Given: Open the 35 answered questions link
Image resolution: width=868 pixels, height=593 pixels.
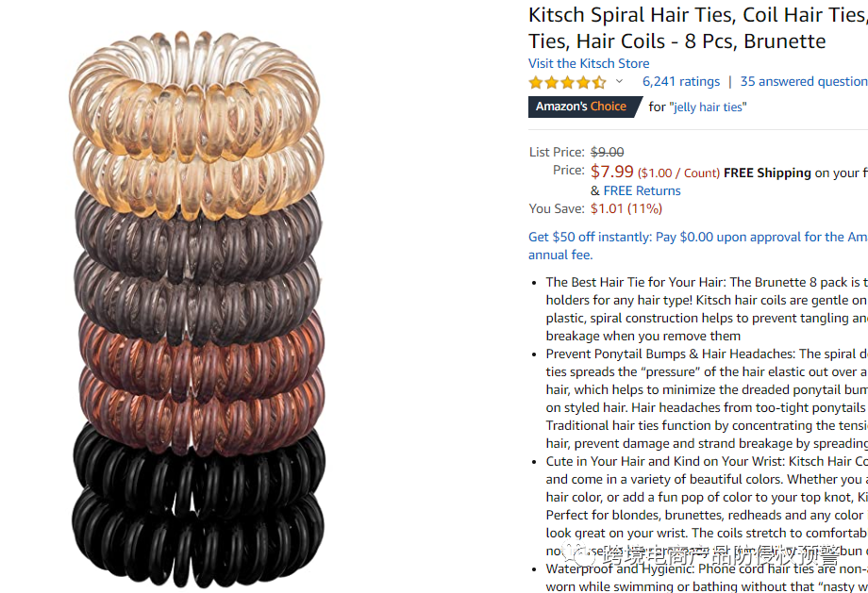Looking at the screenshot, I should (804, 81).
